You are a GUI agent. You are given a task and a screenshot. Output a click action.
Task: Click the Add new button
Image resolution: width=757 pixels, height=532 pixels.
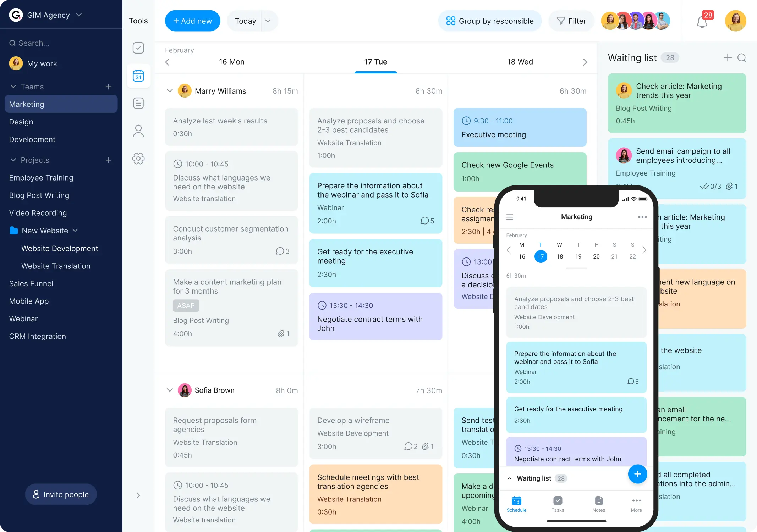193,21
